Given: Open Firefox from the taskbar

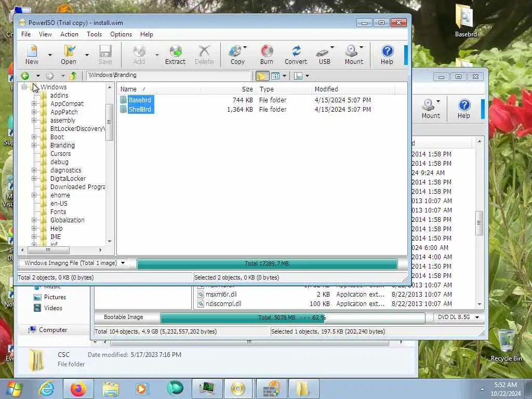Looking at the screenshot, I should 78,389.
